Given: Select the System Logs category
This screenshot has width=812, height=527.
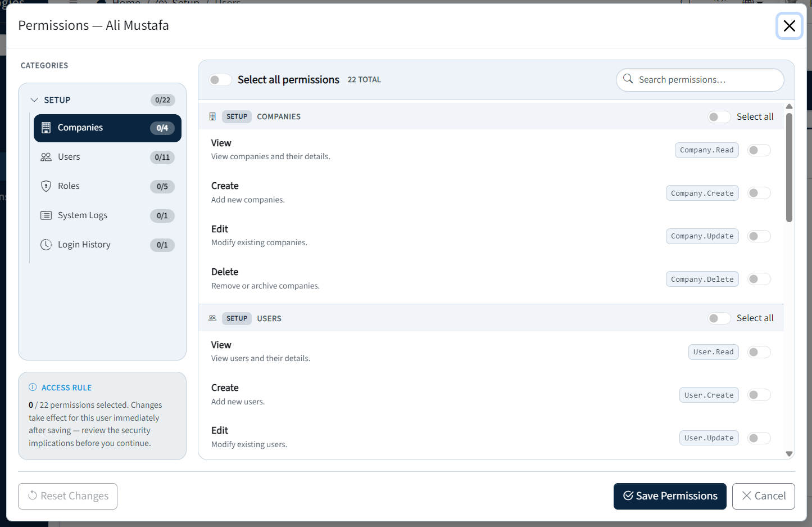Looking at the screenshot, I should [x=107, y=215].
